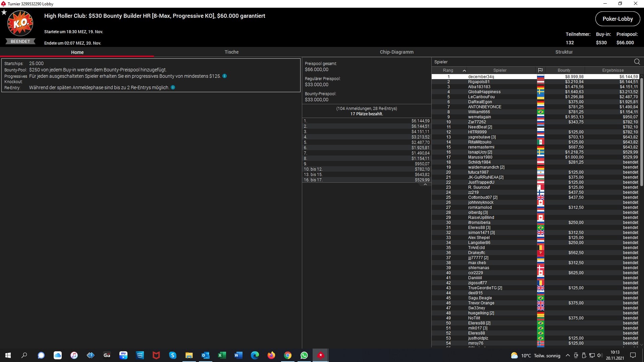Select player row GlobalHappiness

pos(536,92)
